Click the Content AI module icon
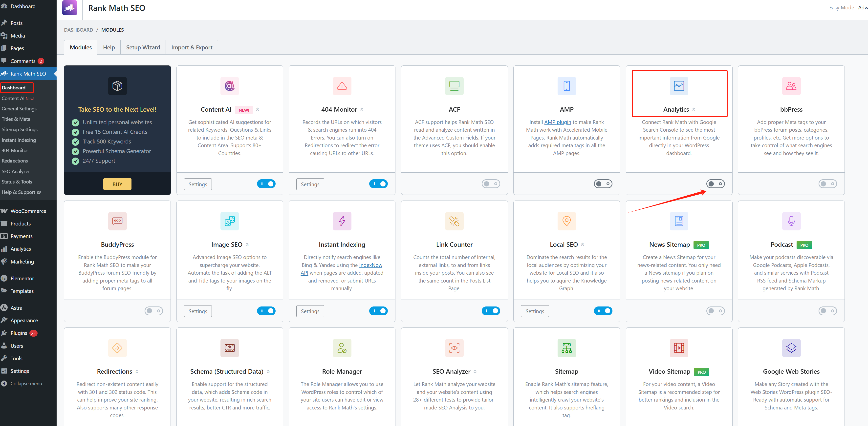This screenshot has width=868, height=426. (x=229, y=86)
